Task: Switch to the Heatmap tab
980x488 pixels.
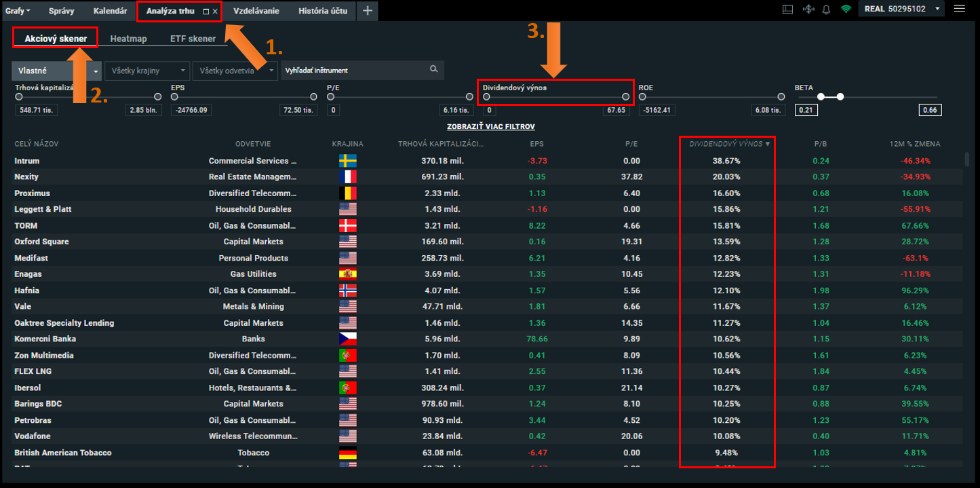Action: coord(128,39)
